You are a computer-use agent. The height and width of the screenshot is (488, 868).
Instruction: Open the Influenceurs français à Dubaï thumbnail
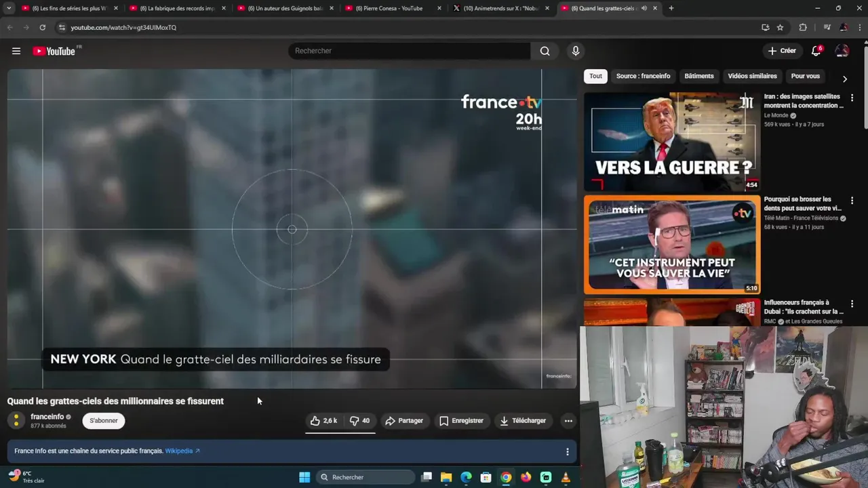click(x=672, y=312)
